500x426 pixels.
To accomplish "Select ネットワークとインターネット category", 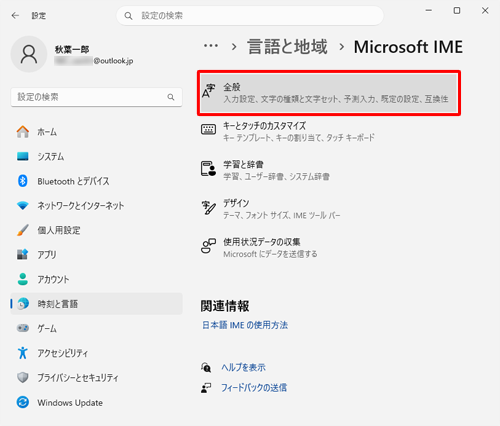I will pos(97,206).
